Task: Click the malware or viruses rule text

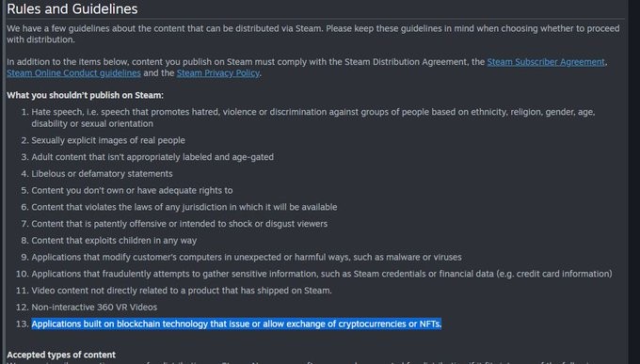Action: click(247, 258)
